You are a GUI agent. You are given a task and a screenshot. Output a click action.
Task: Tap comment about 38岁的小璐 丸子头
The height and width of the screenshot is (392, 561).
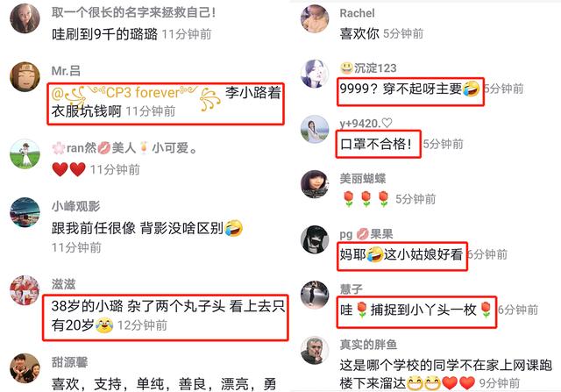click(167, 316)
